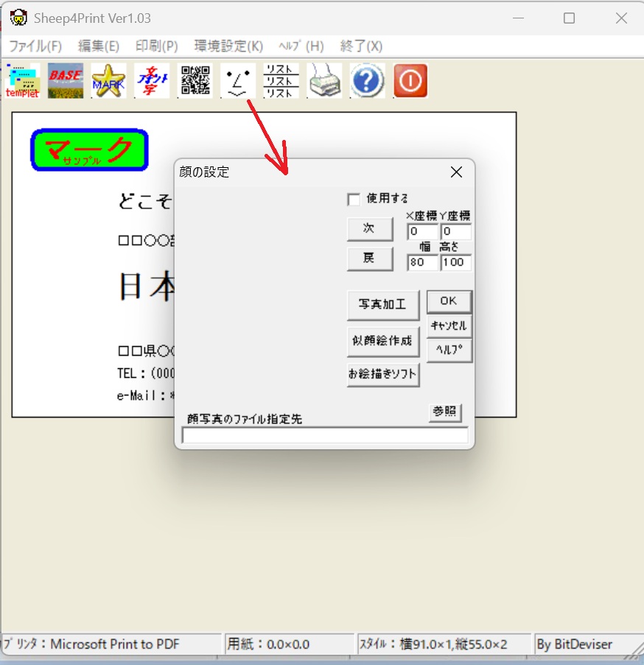
Task: Open the 印刷(P) menu
Action: click(x=157, y=46)
